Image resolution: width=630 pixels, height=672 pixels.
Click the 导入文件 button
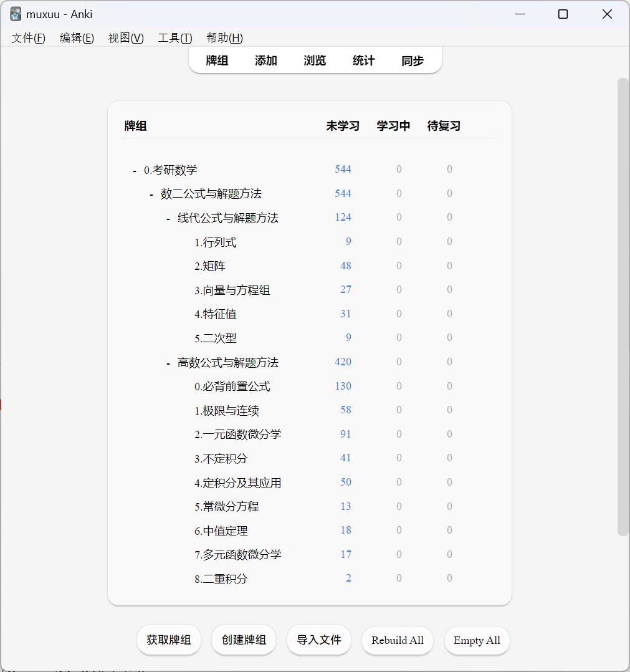click(319, 640)
